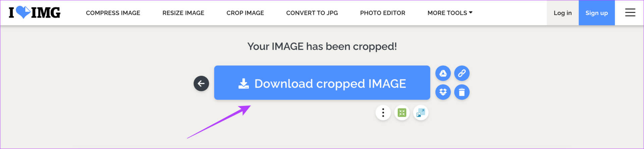Image resolution: width=644 pixels, height=149 pixels.
Task: Download the cropped IMAGE
Action: click(322, 83)
